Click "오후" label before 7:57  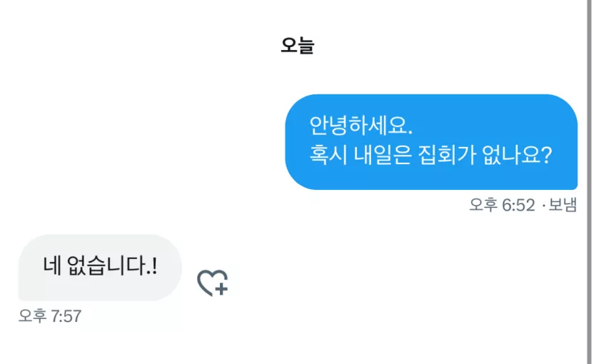(x=33, y=315)
